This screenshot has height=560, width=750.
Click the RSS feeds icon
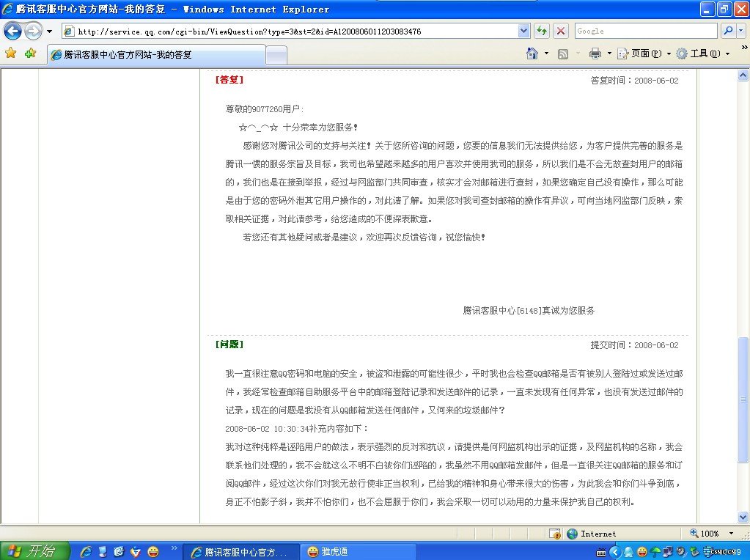click(563, 54)
